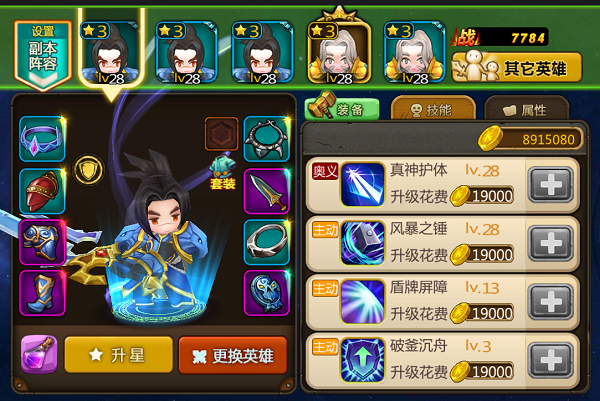Viewport: 600px width, 401px height.
Task: Click the 升星 button
Action: (x=119, y=355)
